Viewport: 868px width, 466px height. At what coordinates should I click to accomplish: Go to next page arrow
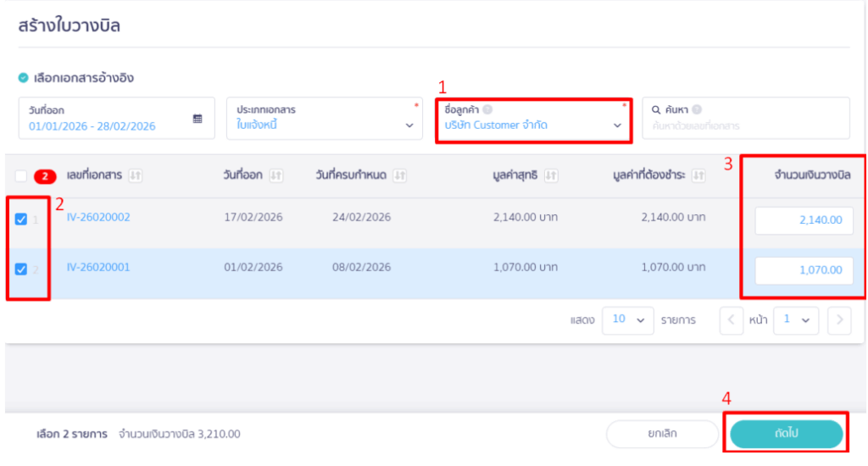[x=839, y=320]
